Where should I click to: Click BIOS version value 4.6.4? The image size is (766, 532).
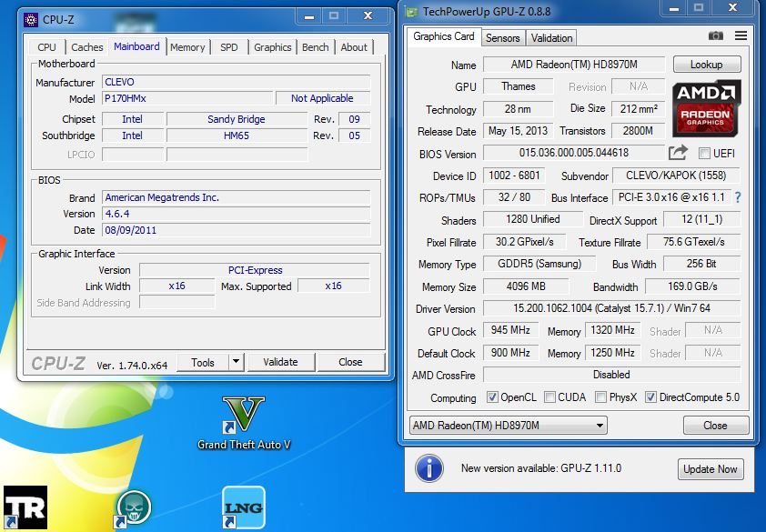click(236, 214)
